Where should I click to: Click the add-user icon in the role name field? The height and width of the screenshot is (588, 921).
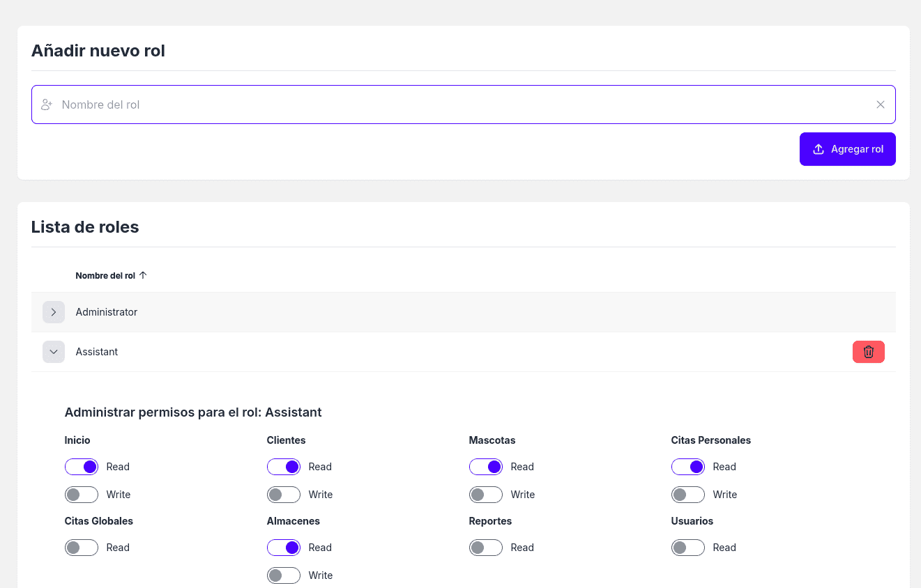click(x=47, y=105)
